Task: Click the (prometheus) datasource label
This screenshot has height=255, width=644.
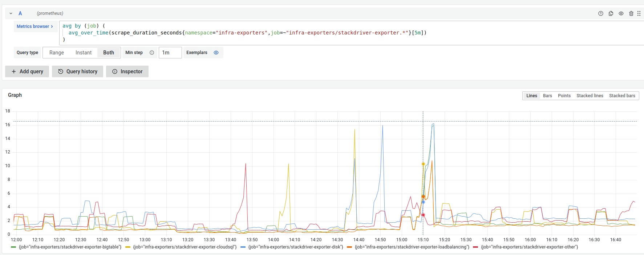Action: click(x=50, y=13)
